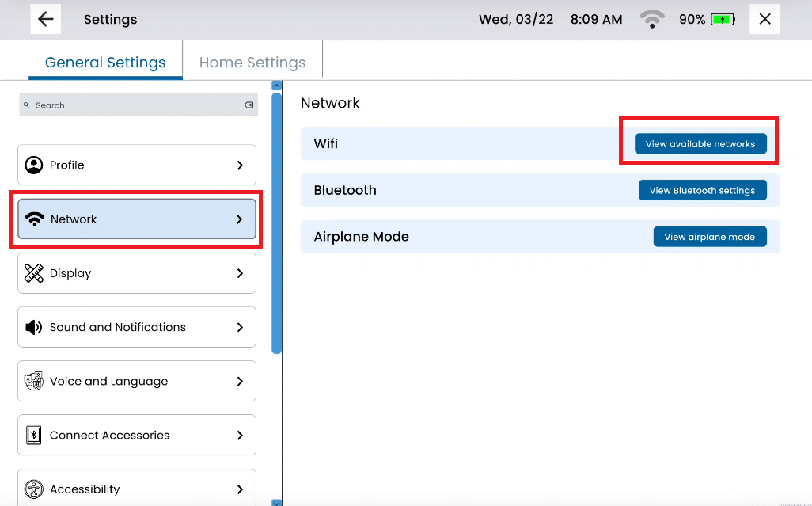Click the back arrow icon
Screen dimensions: 812x506
(46, 19)
